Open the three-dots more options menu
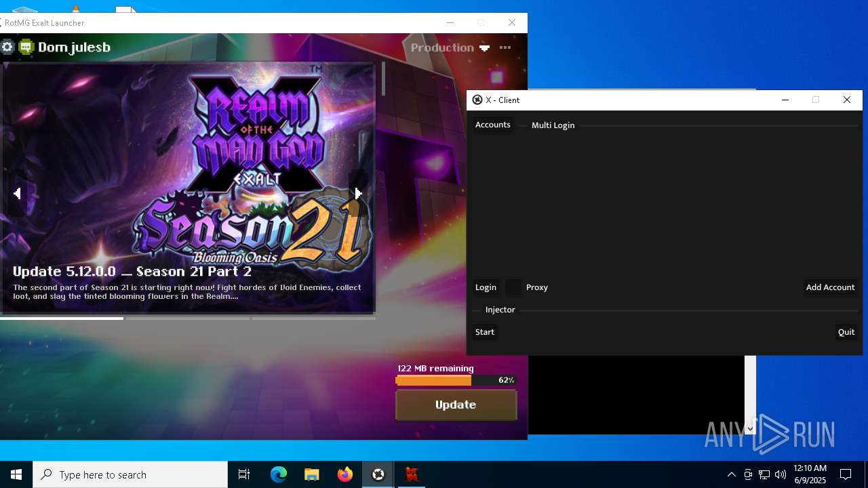This screenshot has height=488, width=868. tap(505, 47)
